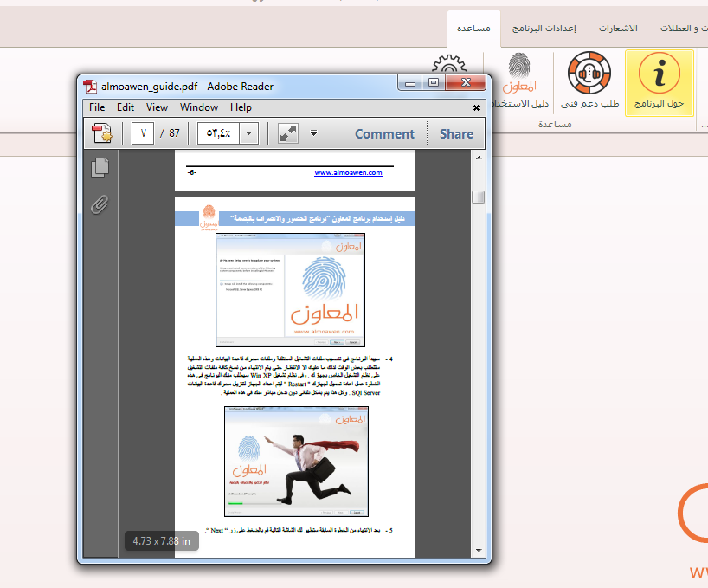Open the page thumbnails panel icon

tap(100, 167)
